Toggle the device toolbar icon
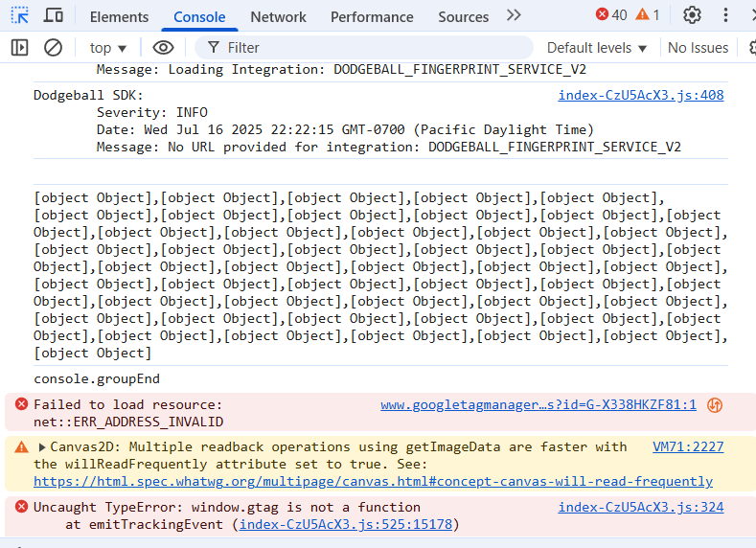 point(53,15)
